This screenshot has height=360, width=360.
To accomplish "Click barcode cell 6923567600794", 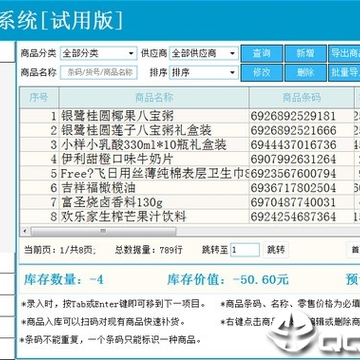I will click(302, 173).
